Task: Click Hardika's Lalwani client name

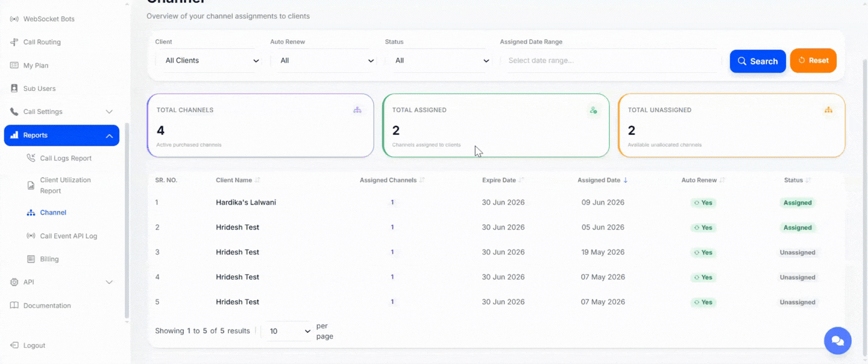Action: click(x=246, y=202)
